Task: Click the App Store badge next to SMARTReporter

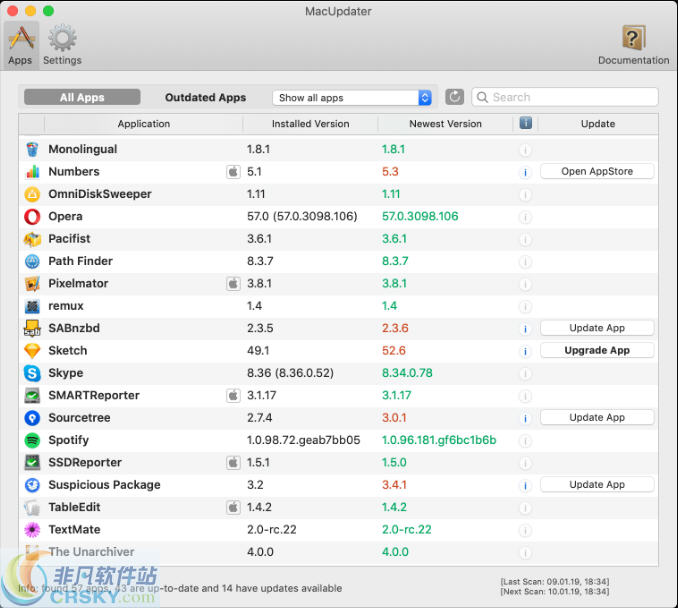Action: 233,395
